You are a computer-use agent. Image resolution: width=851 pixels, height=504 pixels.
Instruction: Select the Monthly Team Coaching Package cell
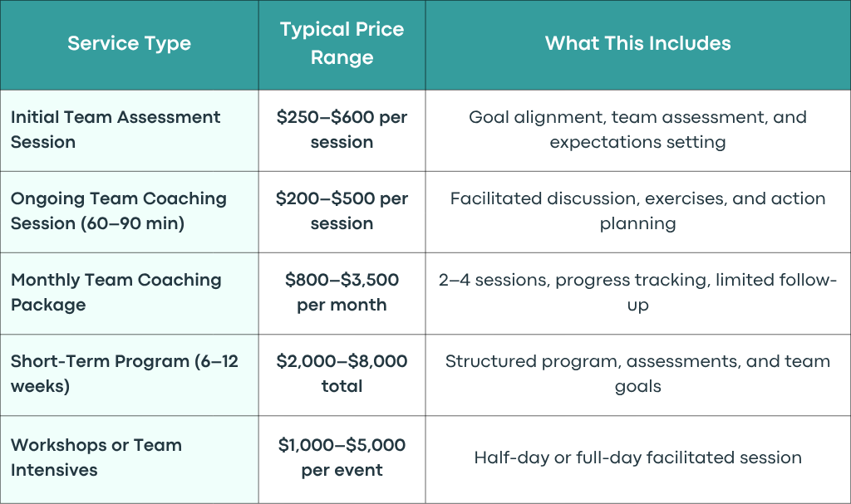[129, 293]
